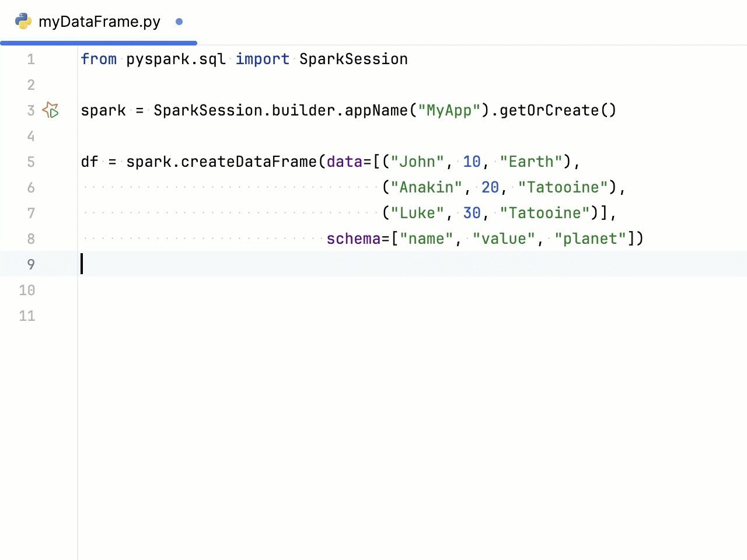Click the variable name df on line 5
Screen dimensions: 747x560
coord(89,162)
